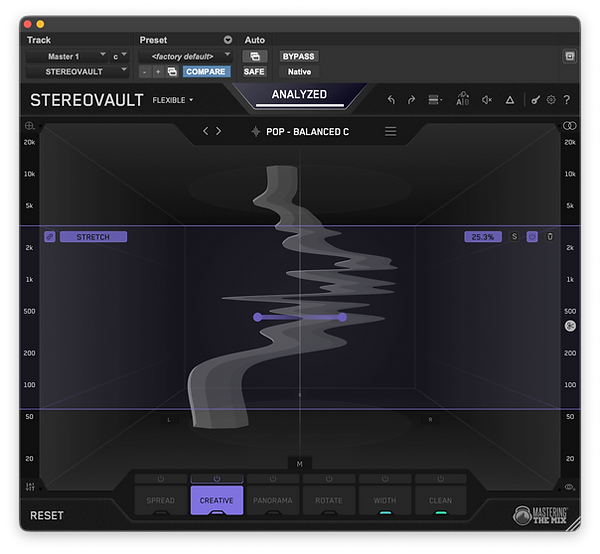Click the round fan icon near 500 on right
The image size is (600, 554).
coord(570,326)
